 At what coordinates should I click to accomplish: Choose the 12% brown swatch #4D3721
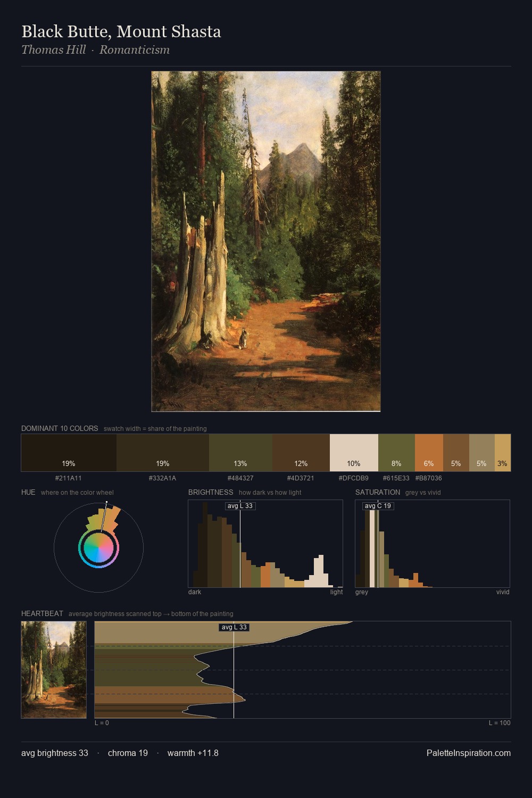[301, 453]
